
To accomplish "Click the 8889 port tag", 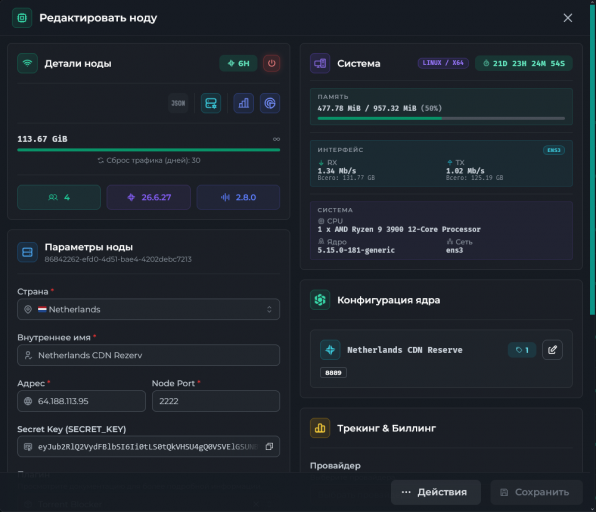I will pyautogui.click(x=333, y=373).
